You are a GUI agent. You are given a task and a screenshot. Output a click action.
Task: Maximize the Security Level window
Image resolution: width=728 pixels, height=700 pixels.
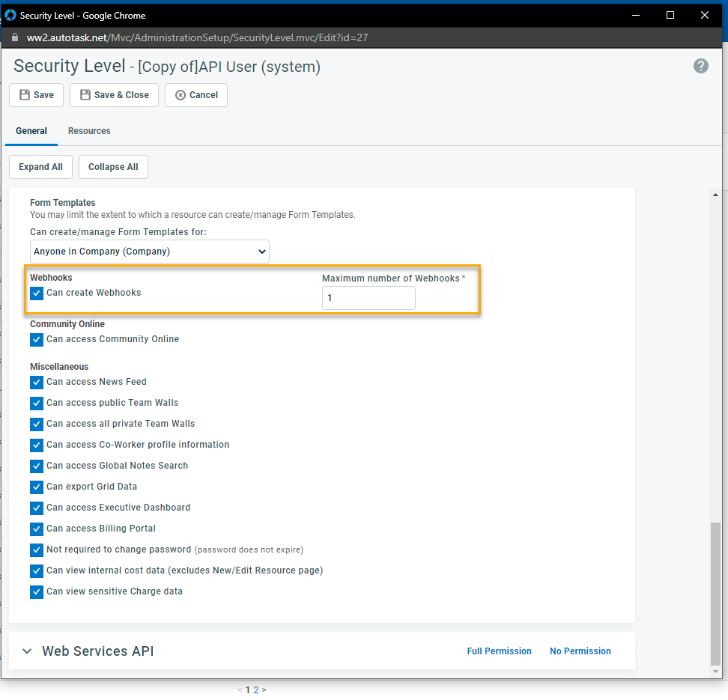click(670, 15)
